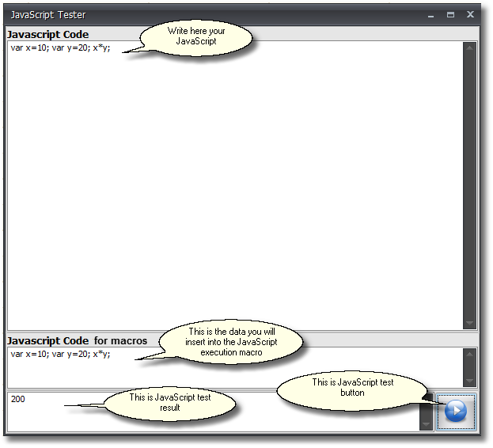Click the 200 value in the result box
The width and height of the screenshot is (493, 448).
point(18,400)
